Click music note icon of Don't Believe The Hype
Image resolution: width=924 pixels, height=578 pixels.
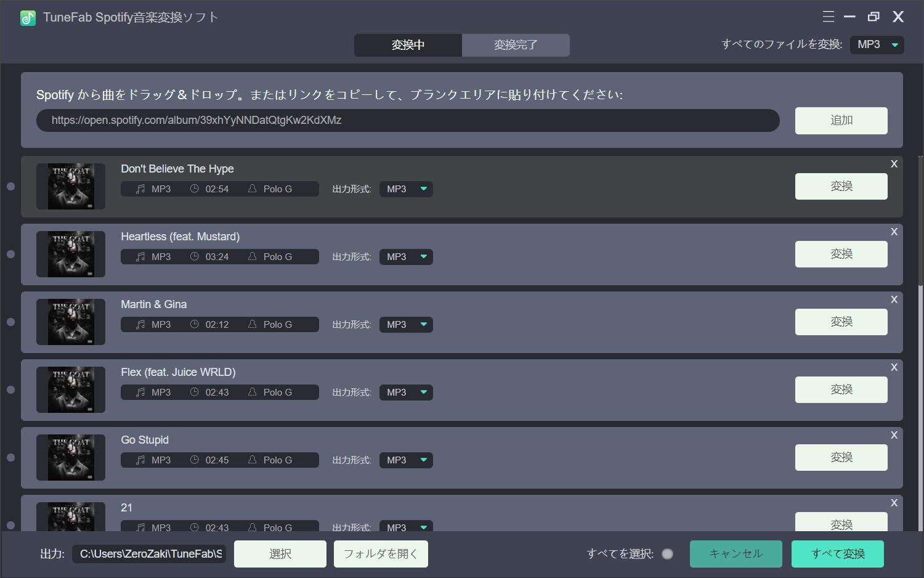pyautogui.click(x=140, y=189)
